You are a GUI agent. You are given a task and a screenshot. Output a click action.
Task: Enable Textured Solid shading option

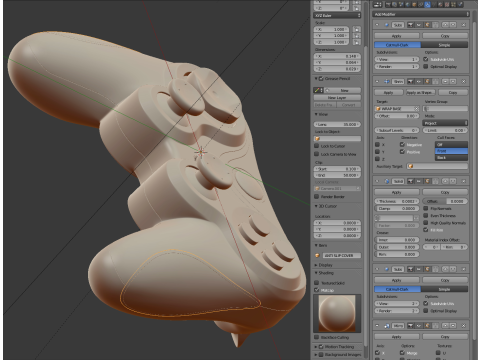[x=317, y=283]
